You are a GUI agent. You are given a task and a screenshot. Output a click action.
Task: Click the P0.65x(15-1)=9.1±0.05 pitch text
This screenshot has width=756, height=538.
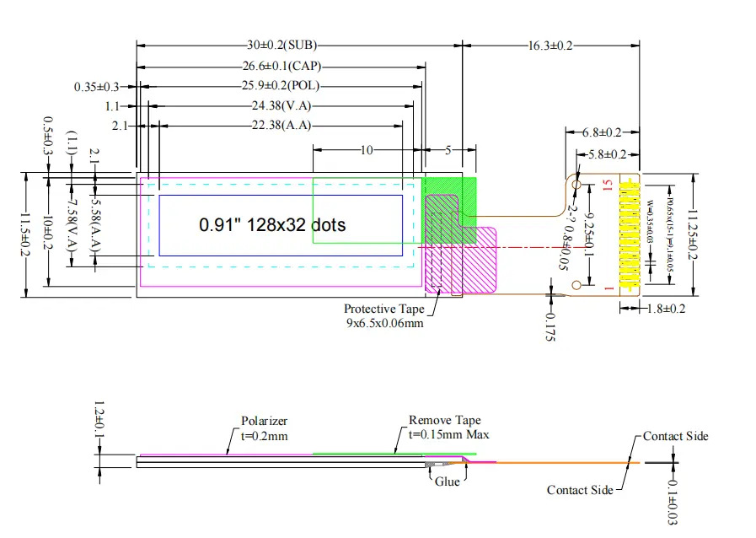[x=670, y=234]
